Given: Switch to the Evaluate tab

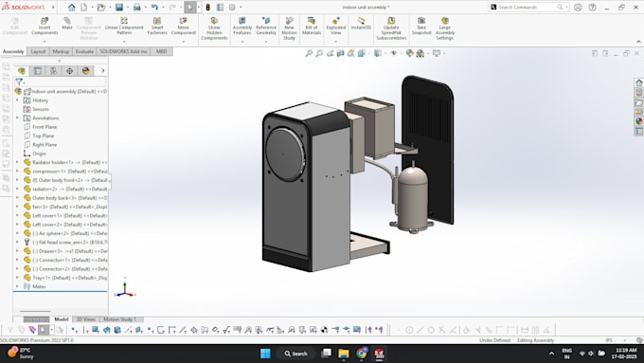Looking at the screenshot, I should click(84, 51).
